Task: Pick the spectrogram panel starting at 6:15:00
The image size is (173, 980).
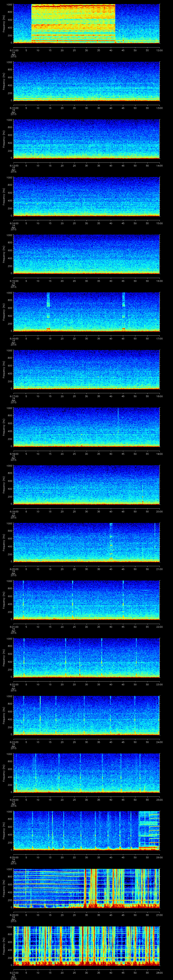Action: coord(87,255)
